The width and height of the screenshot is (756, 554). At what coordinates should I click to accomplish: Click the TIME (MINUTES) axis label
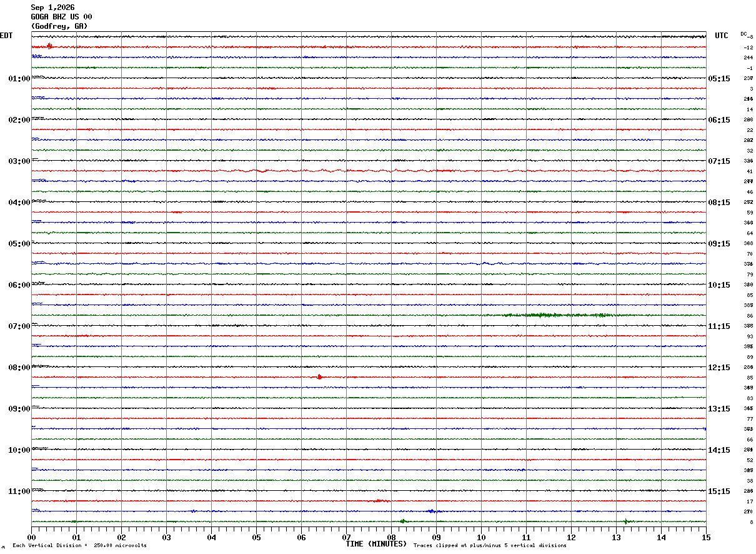(376, 544)
